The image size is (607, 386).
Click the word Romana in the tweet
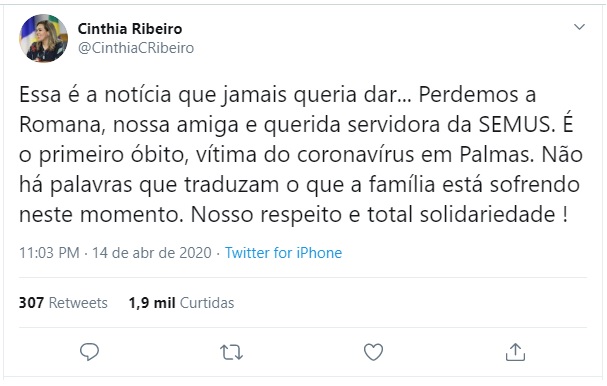[62, 125]
